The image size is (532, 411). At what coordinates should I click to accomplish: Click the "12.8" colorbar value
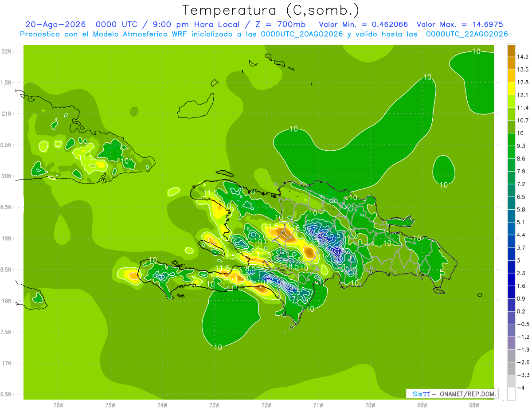tap(522, 82)
